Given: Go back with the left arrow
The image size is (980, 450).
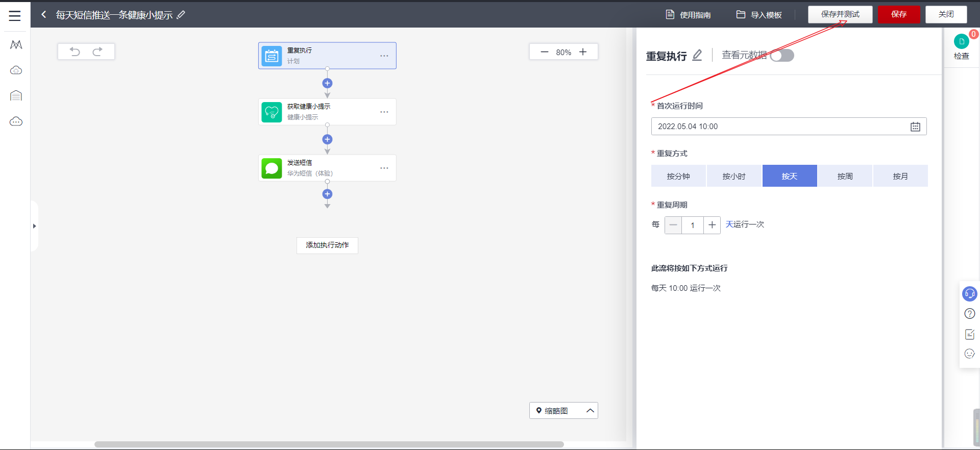Looking at the screenshot, I should coord(44,15).
